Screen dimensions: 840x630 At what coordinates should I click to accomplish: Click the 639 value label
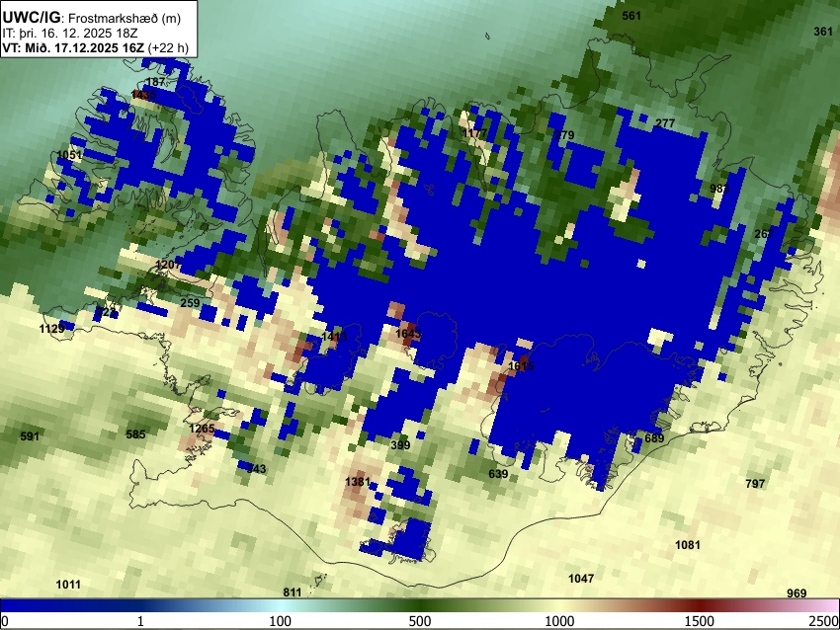498,474
